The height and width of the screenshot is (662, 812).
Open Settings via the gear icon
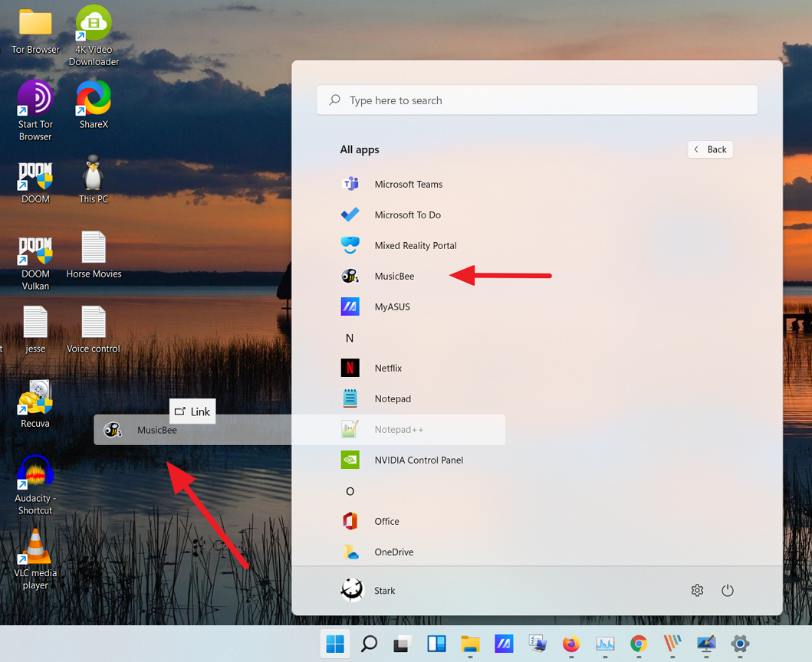pyautogui.click(x=697, y=590)
